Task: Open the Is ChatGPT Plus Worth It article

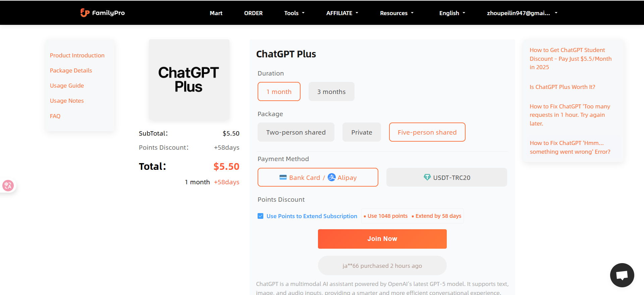Action: point(562,87)
